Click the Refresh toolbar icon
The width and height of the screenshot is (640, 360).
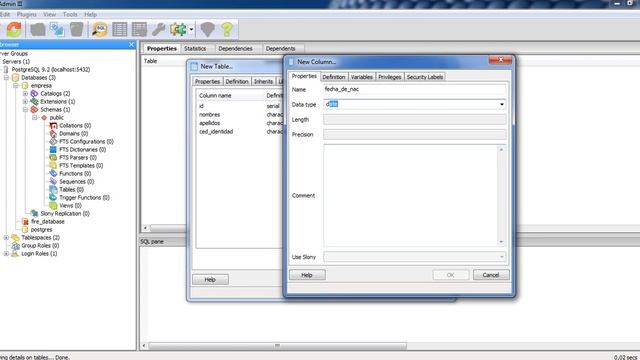click(14, 29)
